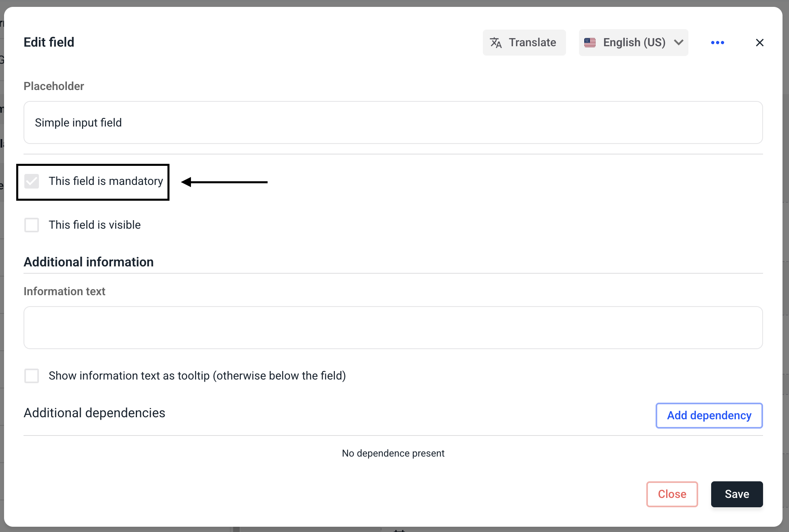The image size is (789, 532).
Task: Click the "This field is mandatory" label
Action: pos(106,181)
